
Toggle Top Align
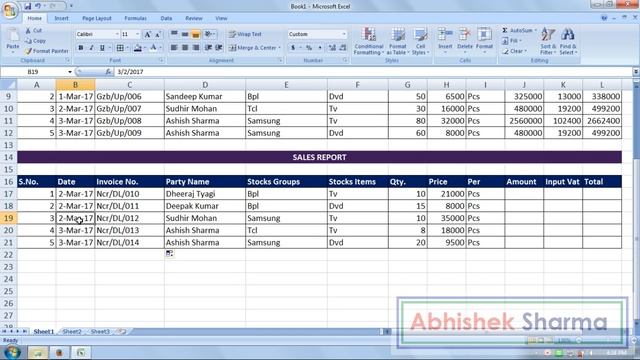[174, 34]
